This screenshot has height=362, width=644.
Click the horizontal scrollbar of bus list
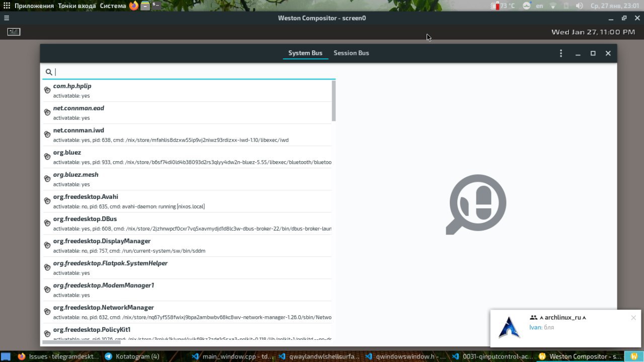82,342
